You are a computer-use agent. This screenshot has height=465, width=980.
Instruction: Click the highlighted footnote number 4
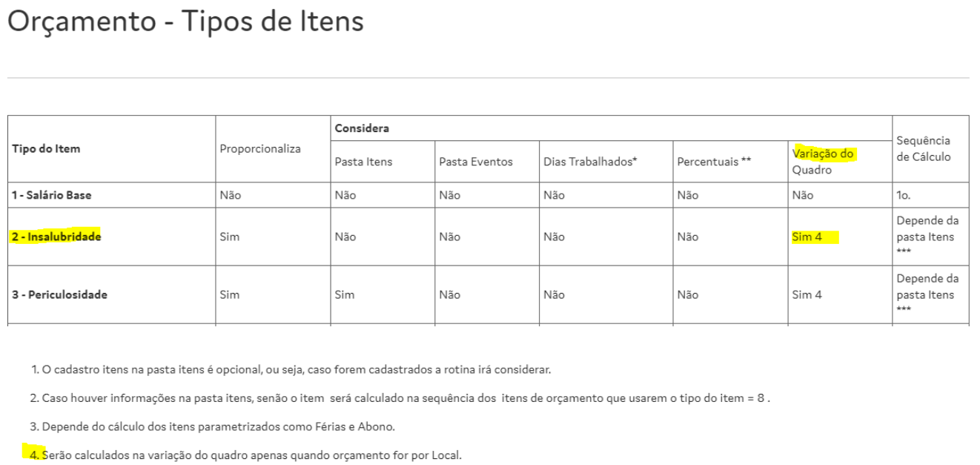(x=34, y=454)
